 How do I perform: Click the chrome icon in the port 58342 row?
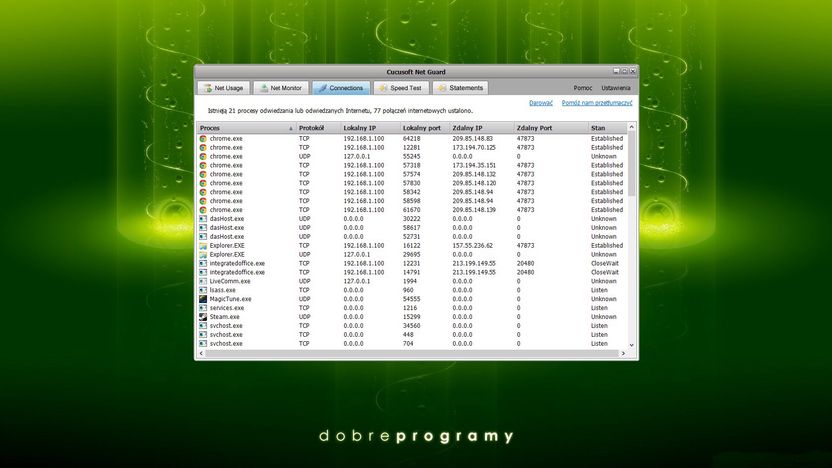(x=203, y=192)
